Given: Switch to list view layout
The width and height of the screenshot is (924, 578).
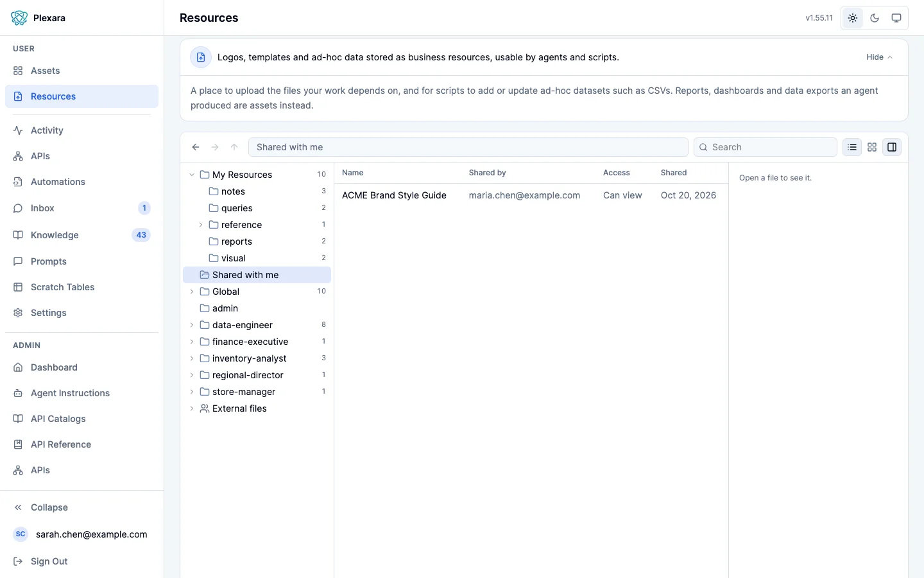Looking at the screenshot, I should pyautogui.click(x=852, y=147).
